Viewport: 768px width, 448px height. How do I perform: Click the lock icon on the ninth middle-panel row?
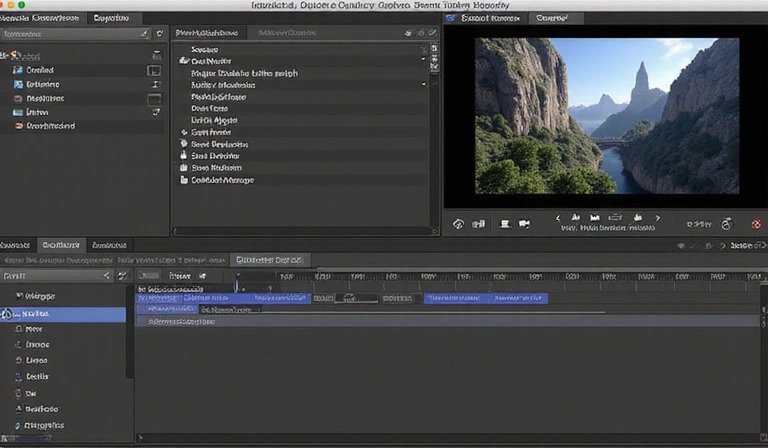pos(184,144)
